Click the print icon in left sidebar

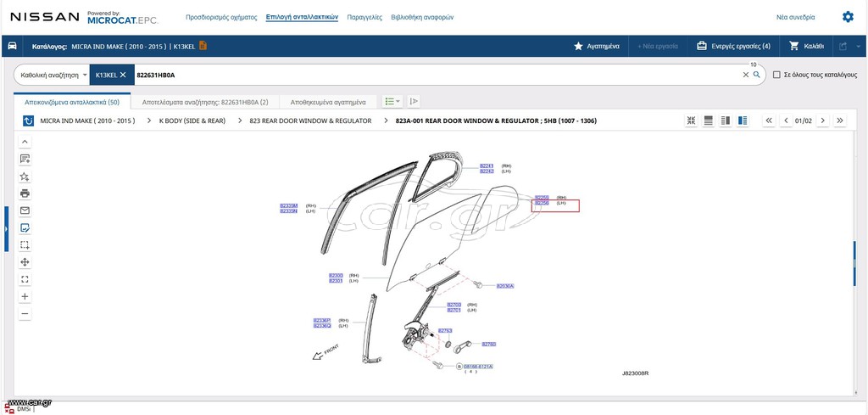[x=25, y=193]
